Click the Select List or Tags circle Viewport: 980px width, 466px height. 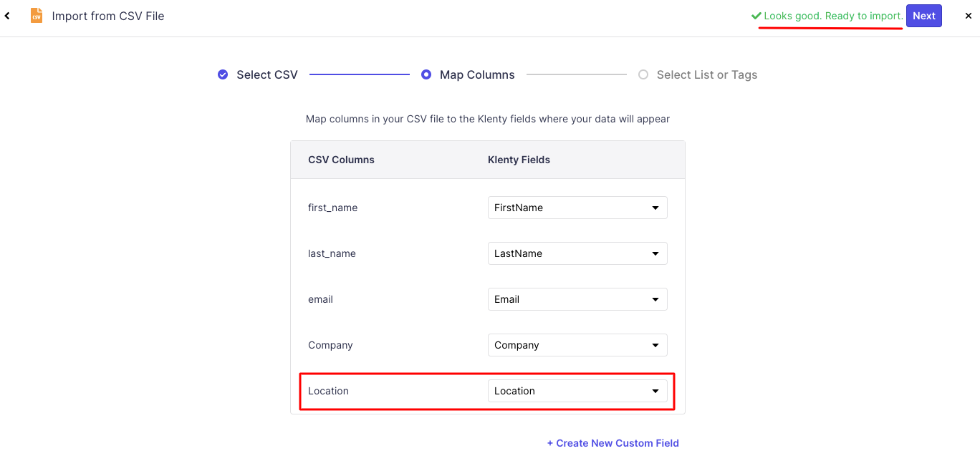pos(643,74)
